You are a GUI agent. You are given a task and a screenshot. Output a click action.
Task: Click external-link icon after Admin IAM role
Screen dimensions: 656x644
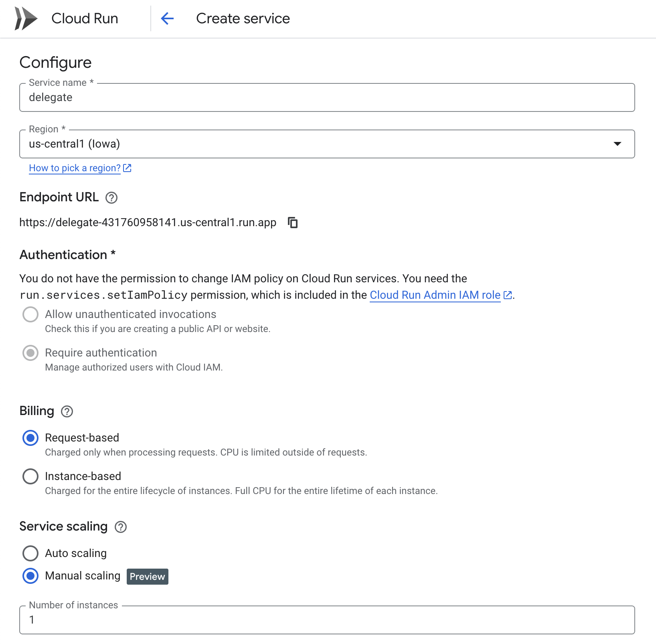(x=508, y=295)
